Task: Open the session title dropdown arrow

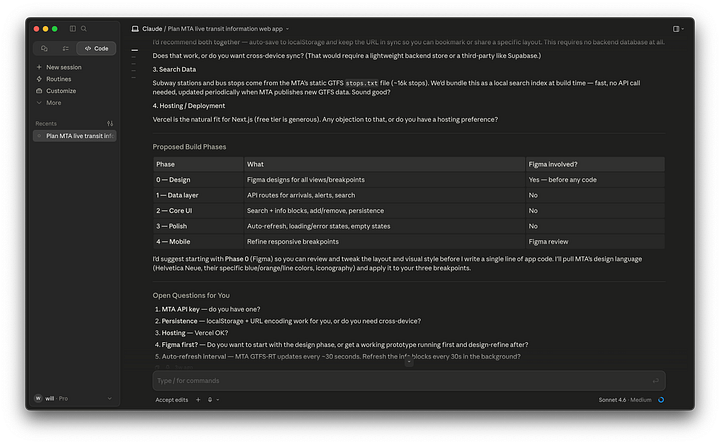Action: [x=287, y=29]
